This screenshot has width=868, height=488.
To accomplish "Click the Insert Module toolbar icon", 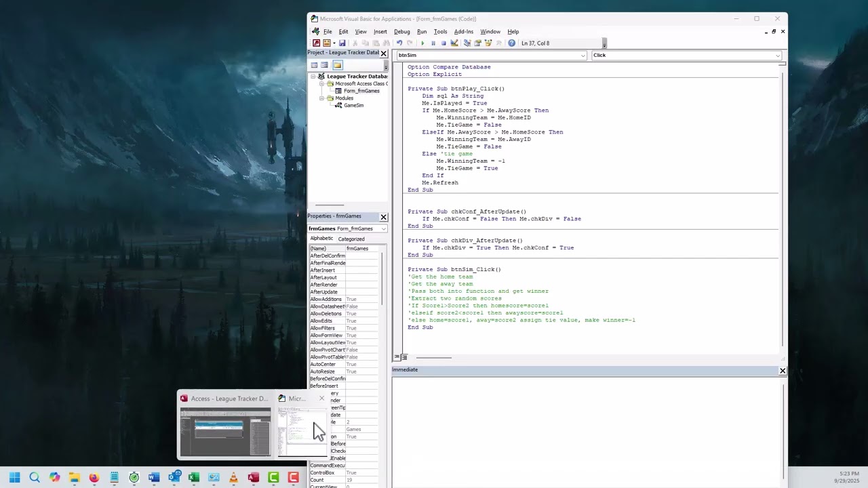I will pos(326,43).
